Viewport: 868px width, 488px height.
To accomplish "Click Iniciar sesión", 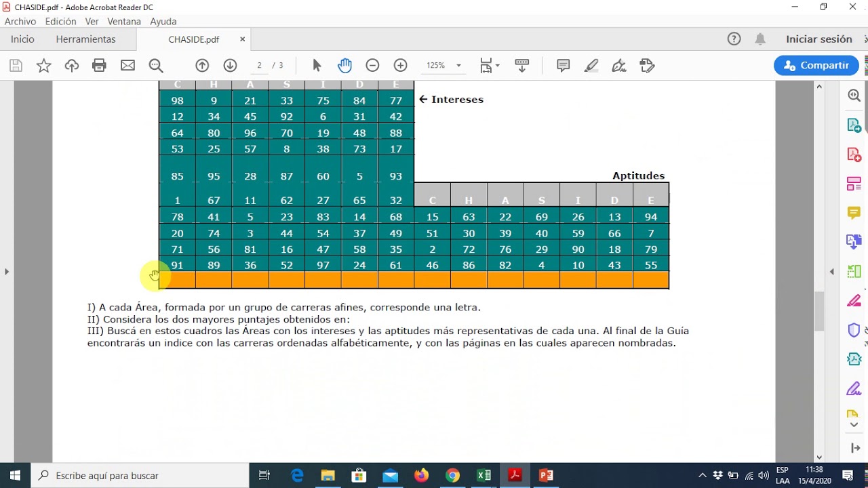I will [x=819, y=39].
